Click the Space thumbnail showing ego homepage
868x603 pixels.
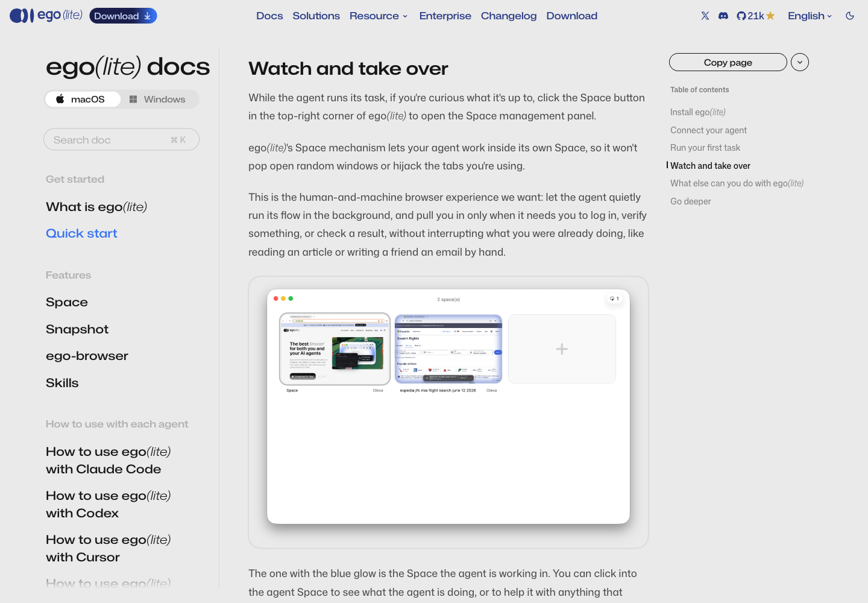(335, 349)
